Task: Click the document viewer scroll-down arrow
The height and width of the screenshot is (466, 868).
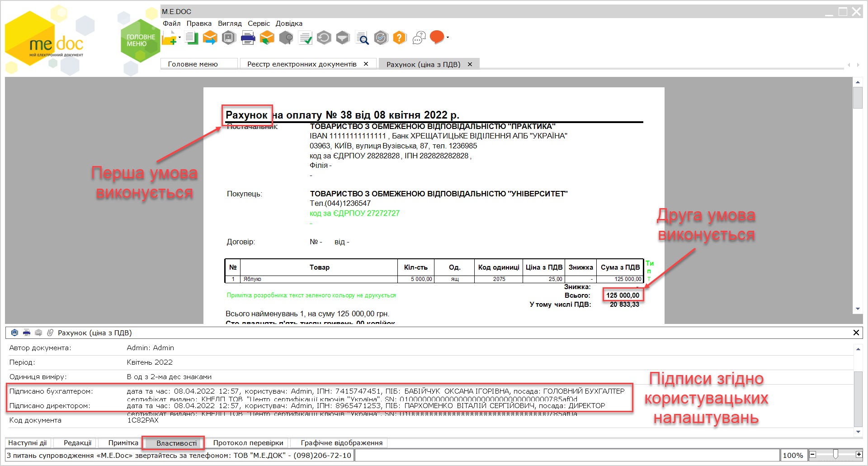Action: [x=858, y=309]
